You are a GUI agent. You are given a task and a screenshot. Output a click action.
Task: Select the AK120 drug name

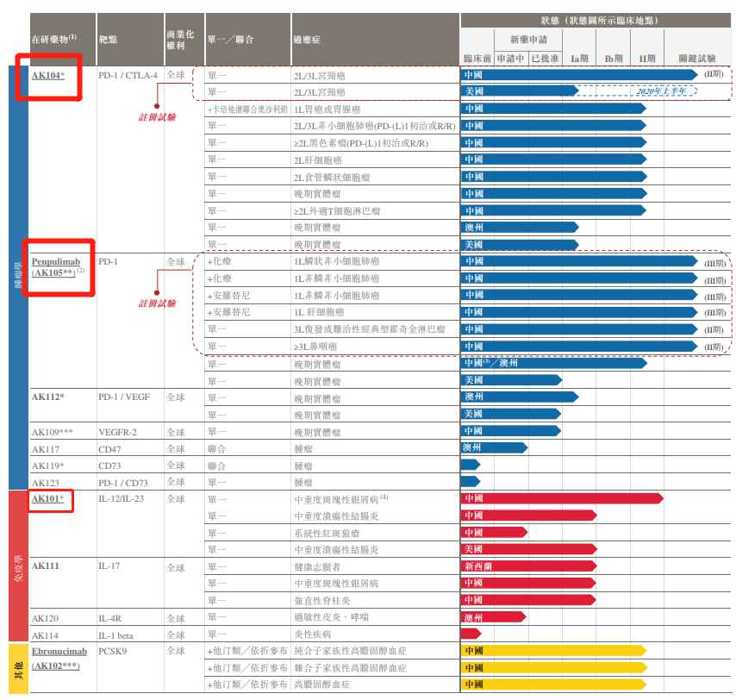45,618
